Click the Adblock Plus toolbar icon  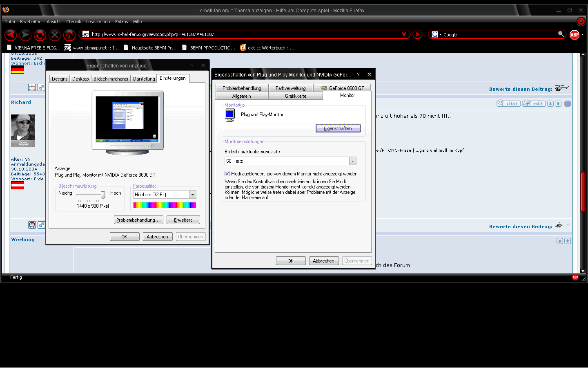pyautogui.click(x=575, y=35)
